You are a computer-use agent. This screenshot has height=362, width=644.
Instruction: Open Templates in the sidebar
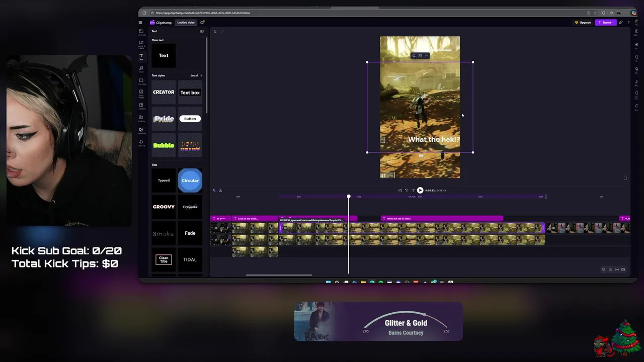(x=141, y=106)
